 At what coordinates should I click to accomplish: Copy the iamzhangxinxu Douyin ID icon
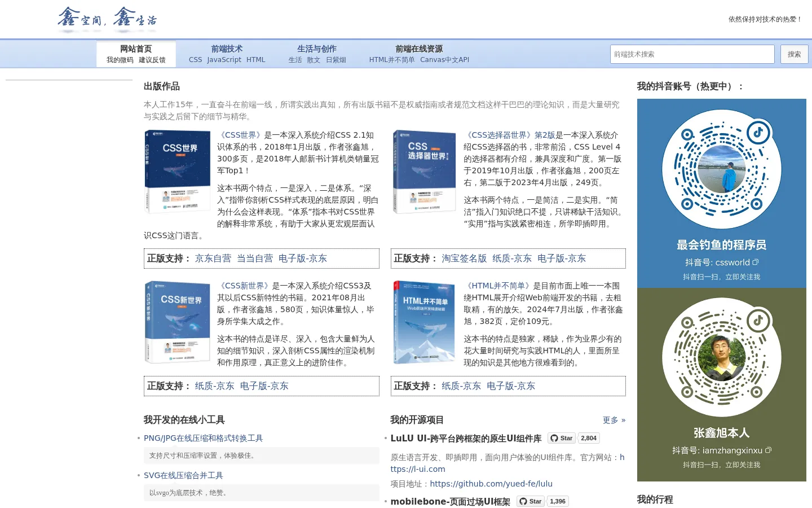(x=768, y=450)
